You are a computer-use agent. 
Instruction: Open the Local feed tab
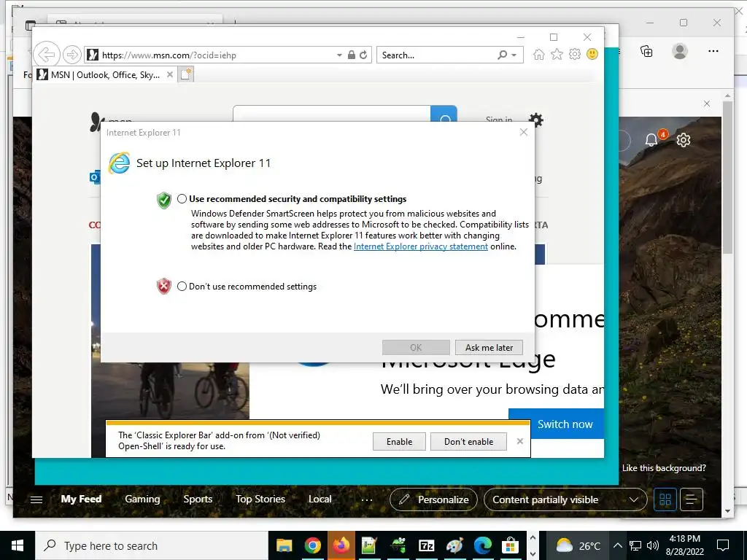click(x=320, y=499)
